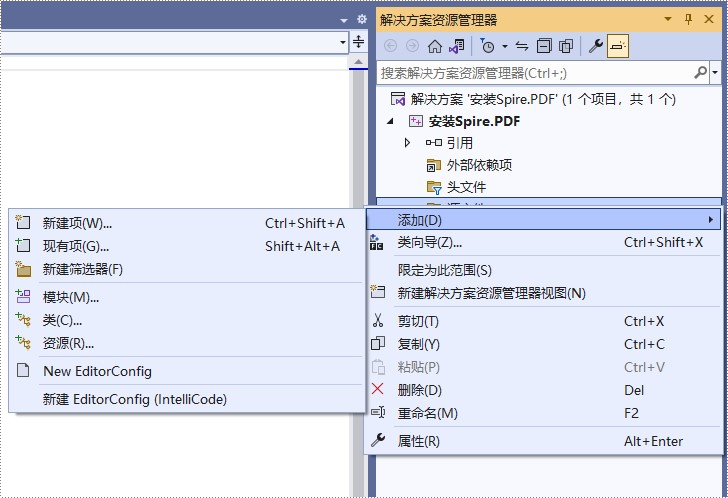Collapse all items in Solution Explorer
This screenshot has height=498, width=728.
544,46
